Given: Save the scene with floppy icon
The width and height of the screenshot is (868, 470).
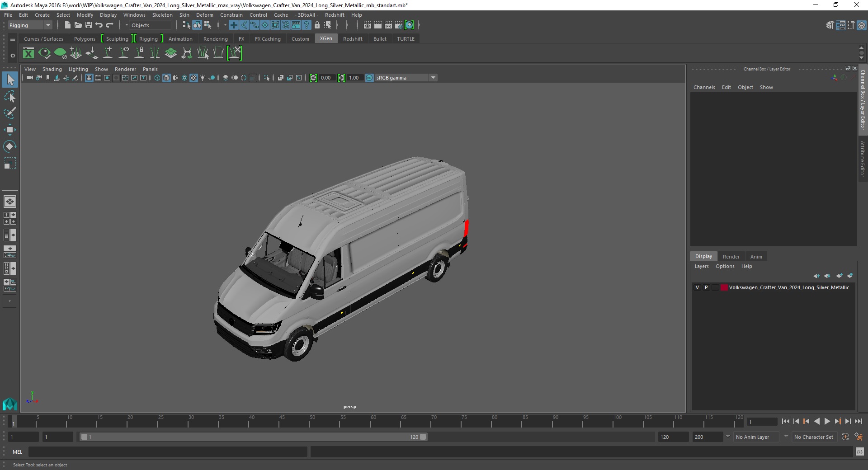Looking at the screenshot, I should pos(89,25).
